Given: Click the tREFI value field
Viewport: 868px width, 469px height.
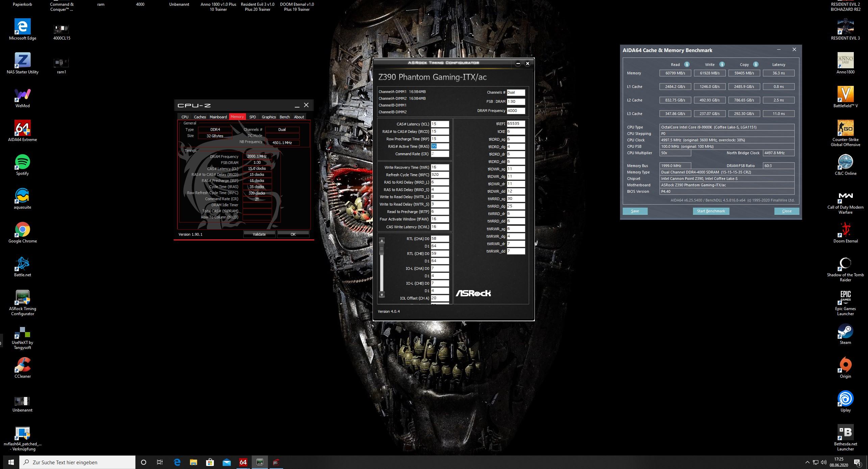Looking at the screenshot, I should (x=516, y=124).
